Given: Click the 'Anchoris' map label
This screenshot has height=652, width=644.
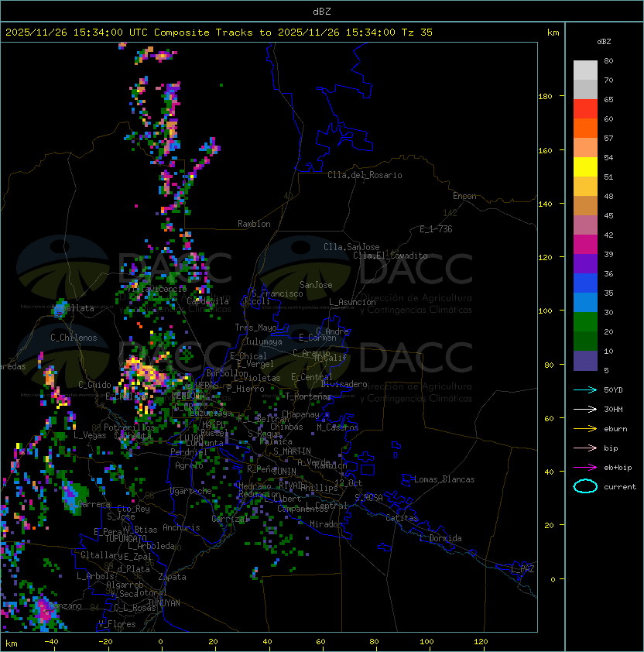Looking at the screenshot, I should point(181,527).
